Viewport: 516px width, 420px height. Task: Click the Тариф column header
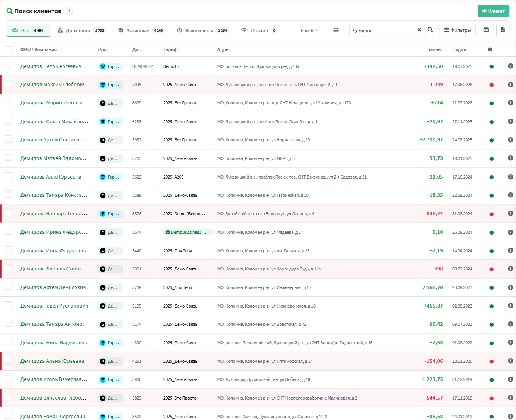(170, 49)
